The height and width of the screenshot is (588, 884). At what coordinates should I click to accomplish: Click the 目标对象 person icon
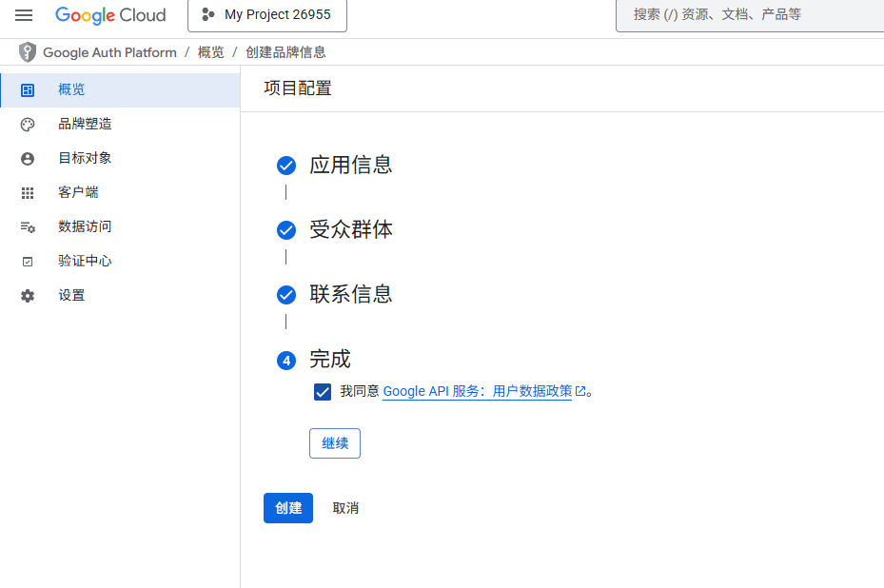click(x=28, y=159)
